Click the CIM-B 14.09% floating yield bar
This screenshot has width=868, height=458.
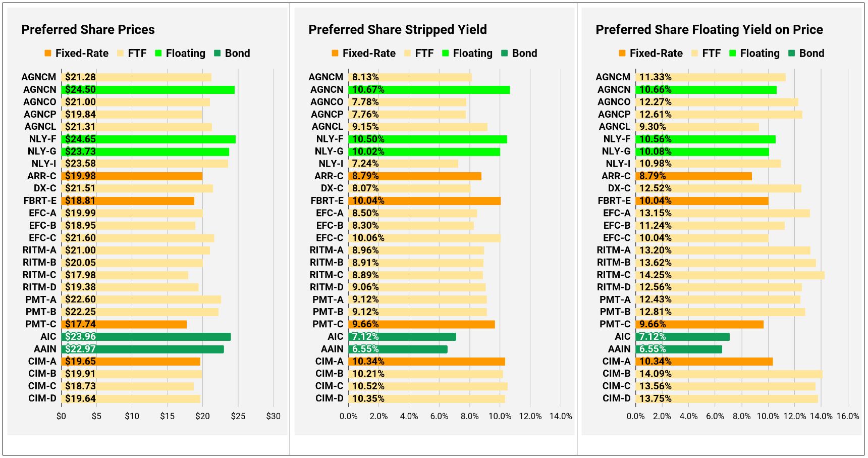point(729,374)
